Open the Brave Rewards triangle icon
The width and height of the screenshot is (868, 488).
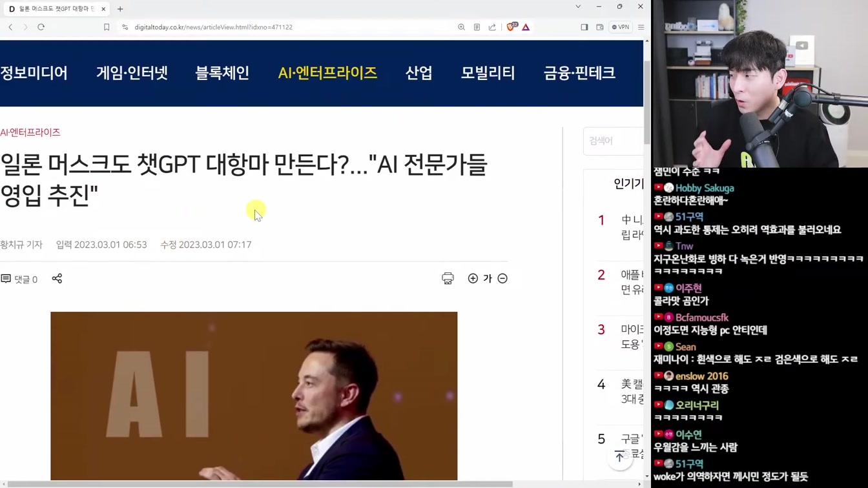pyautogui.click(x=526, y=27)
